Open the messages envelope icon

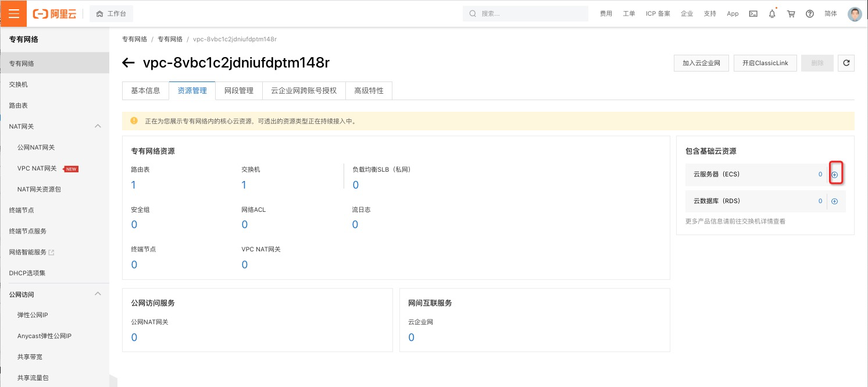click(x=753, y=13)
